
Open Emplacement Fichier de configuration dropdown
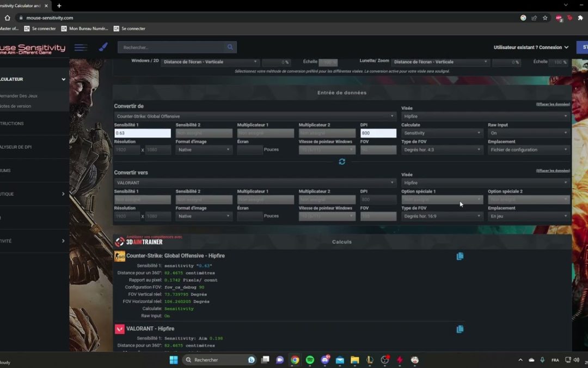point(529,149)
